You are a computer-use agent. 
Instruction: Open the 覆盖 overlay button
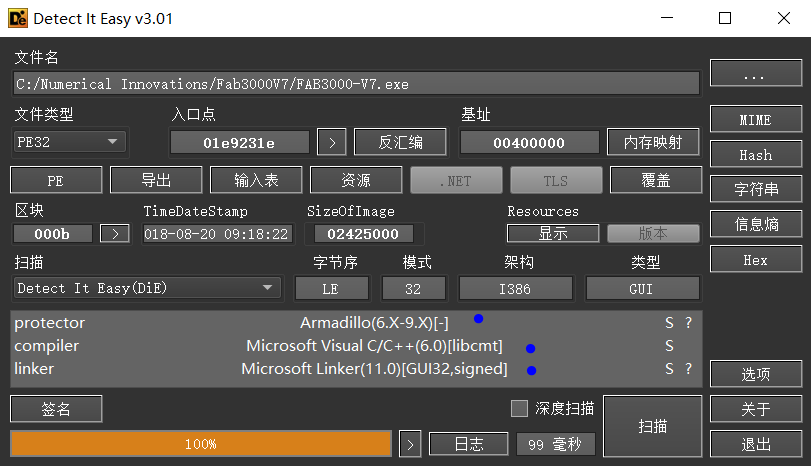coord(656,181)
